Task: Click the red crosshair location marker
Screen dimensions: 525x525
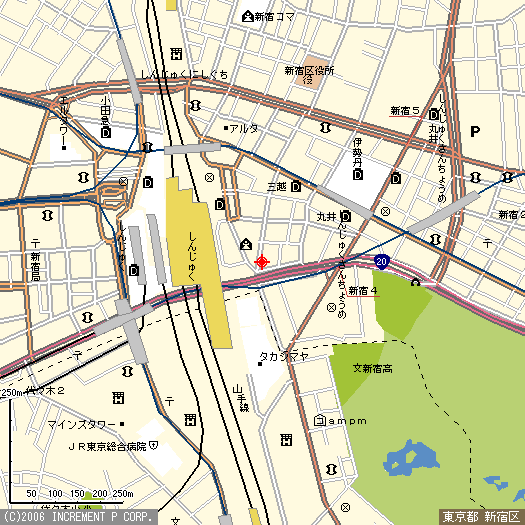Action: point(262,261)
